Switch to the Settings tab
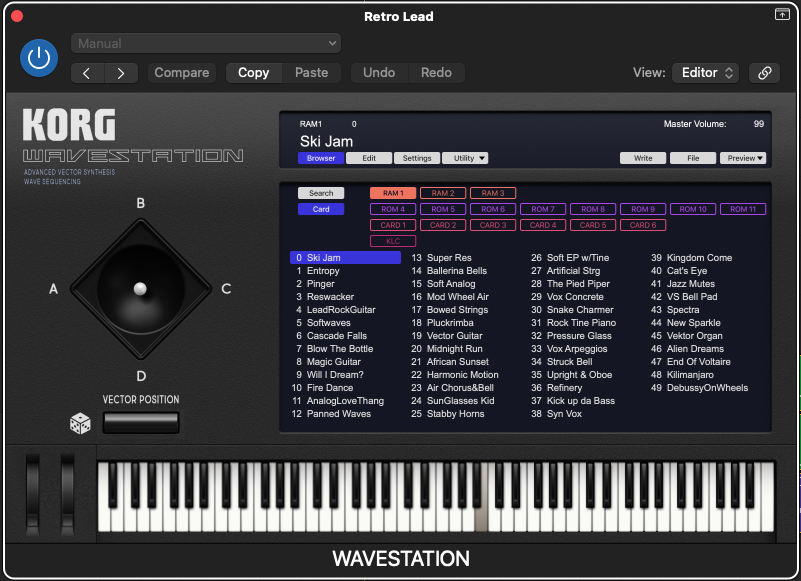 [417, 158]
